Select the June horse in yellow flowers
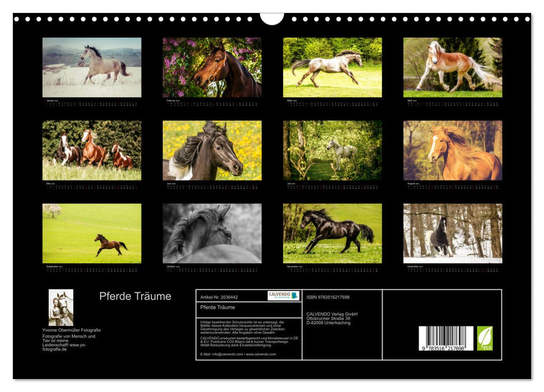Viewport: 544px width, 392px height. [212, 150]
